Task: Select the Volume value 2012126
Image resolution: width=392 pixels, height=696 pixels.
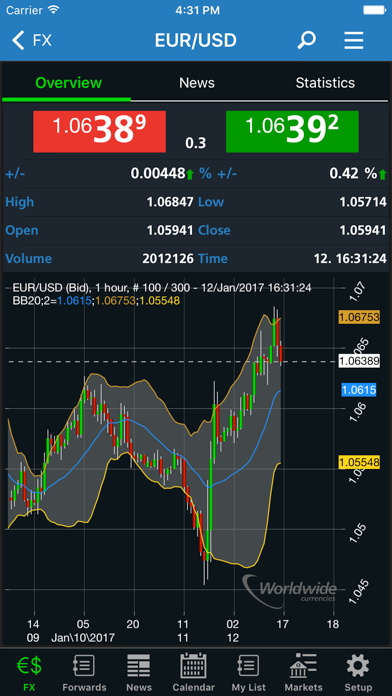Action: [x=168, y=258]
